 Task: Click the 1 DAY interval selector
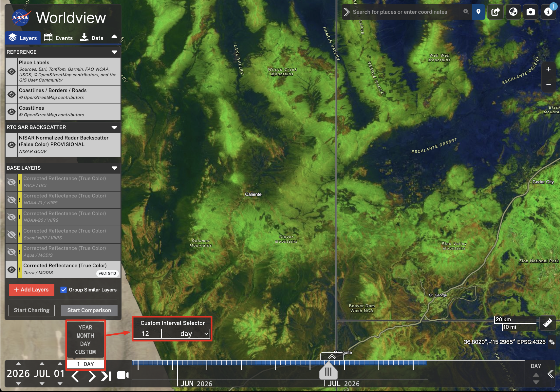(x=85, y=364)
